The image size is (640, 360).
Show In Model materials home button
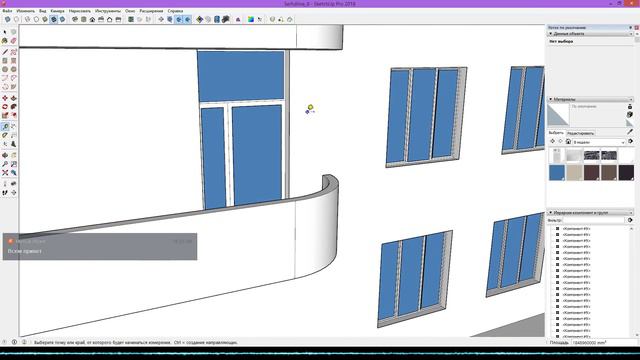pyautogui.click(x=568, y=141)
